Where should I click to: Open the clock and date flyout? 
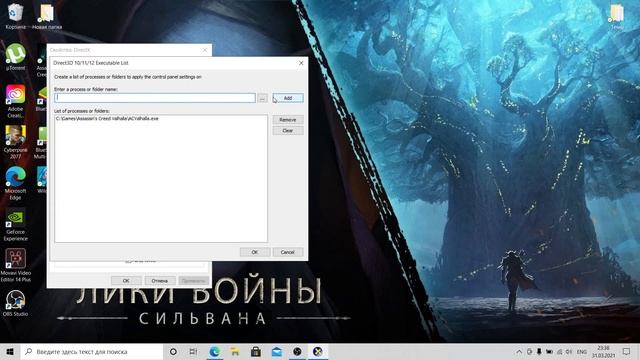(x=603, y=351)
